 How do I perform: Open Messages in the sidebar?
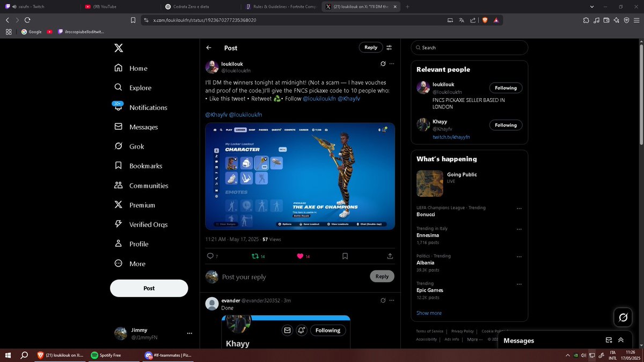(136, 127)
